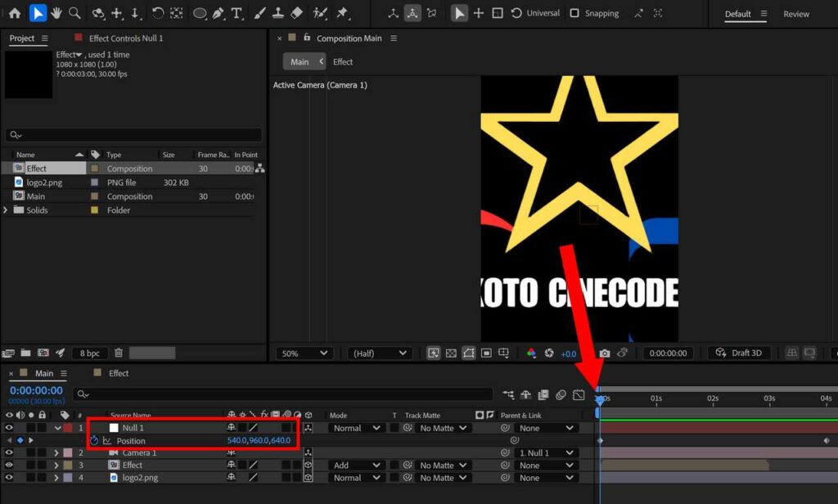
Task: Toggle Graph Editor icon in timeline
Action: (579, 394)
